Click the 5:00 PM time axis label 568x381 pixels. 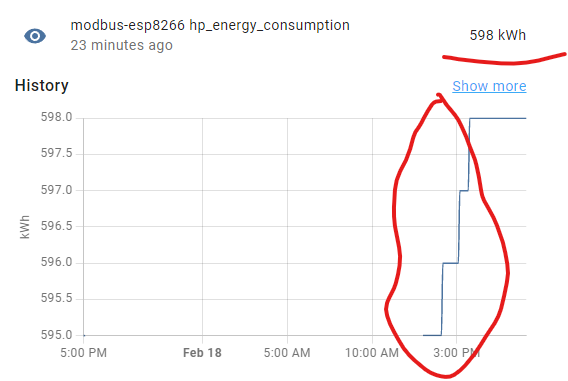(84, 352)
